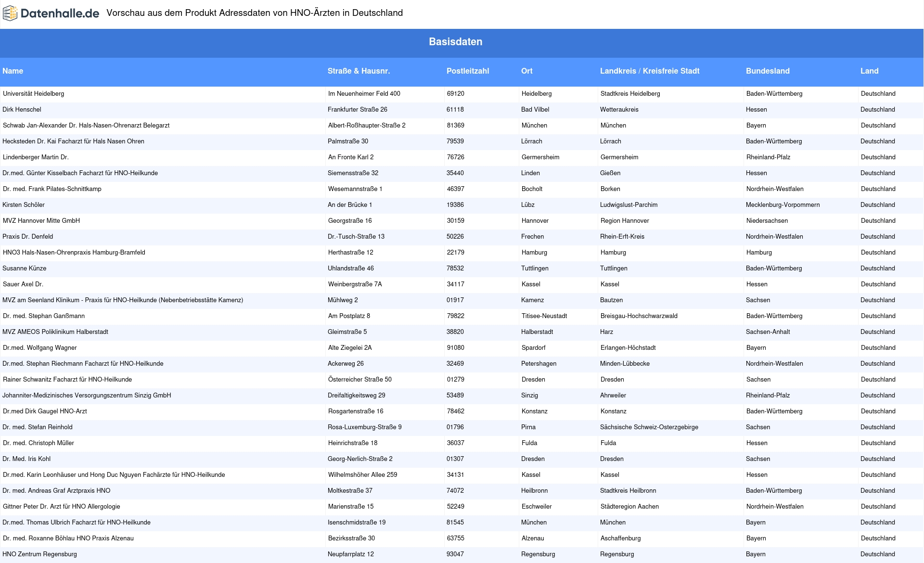Screen dimensions: 924x563
Task: Select the Praxis Dr. Denfeld row name
Action: (27, 237)
